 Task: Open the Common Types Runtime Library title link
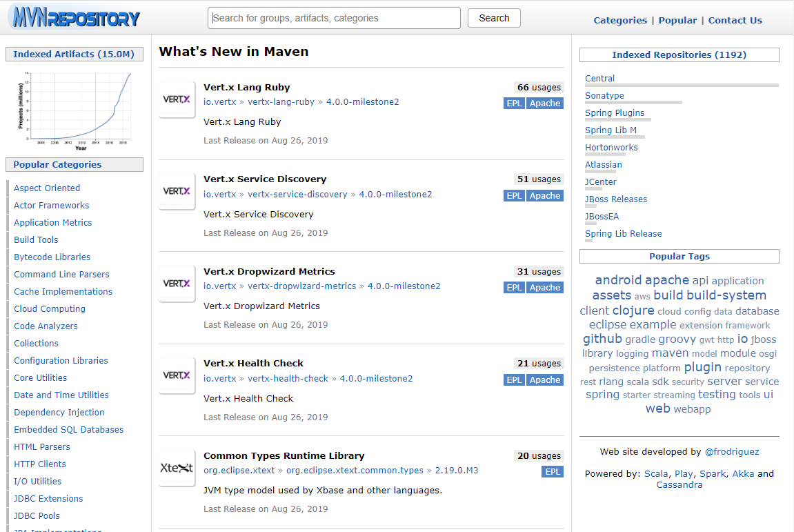coord(284,455)
